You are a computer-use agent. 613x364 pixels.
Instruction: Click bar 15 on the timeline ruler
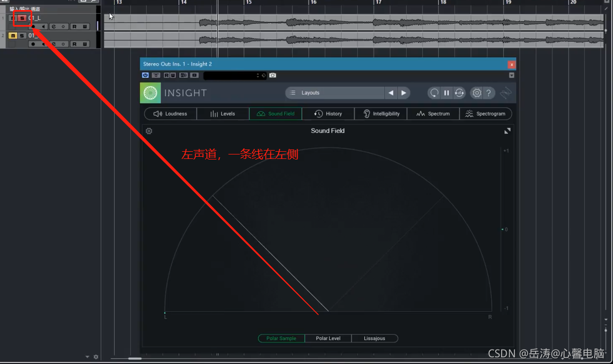tap(249, 2)
